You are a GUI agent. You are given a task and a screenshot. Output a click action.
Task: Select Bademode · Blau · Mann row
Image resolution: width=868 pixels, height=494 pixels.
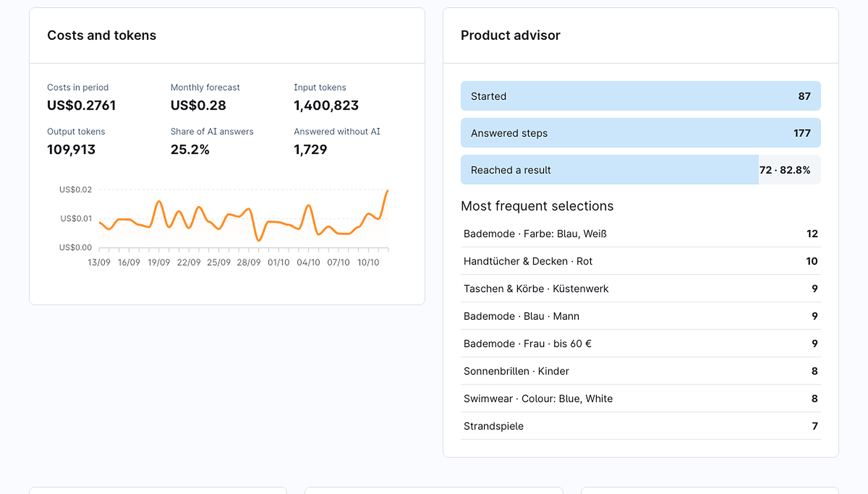640,316
